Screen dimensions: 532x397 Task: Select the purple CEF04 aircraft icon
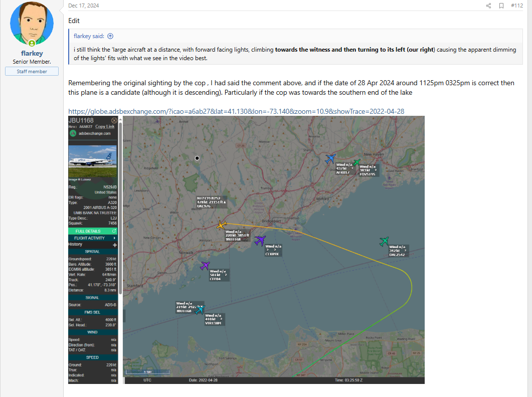[x=205, y=265]
